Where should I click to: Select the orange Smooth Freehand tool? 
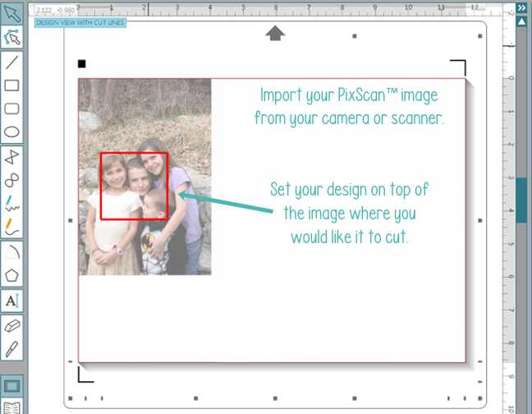11,227
